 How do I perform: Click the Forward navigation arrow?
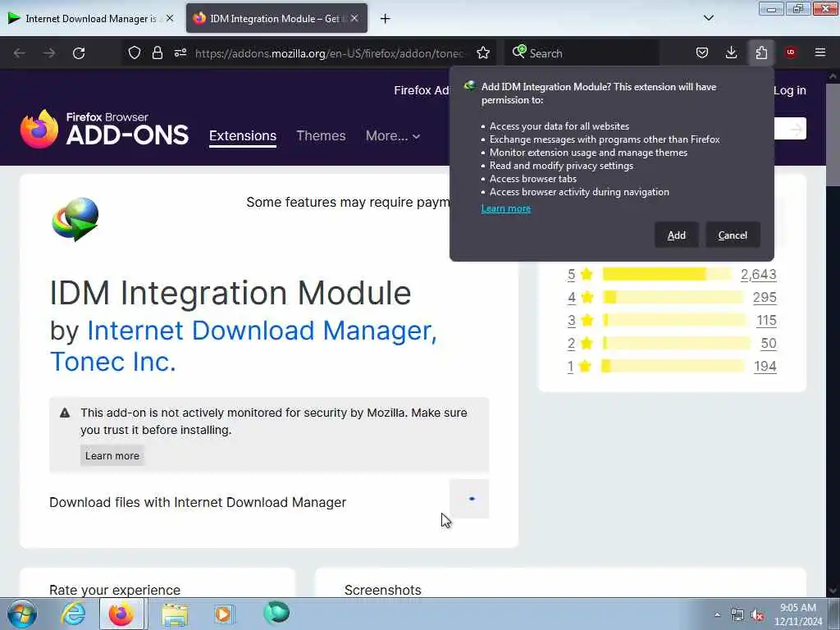point(49,53)
